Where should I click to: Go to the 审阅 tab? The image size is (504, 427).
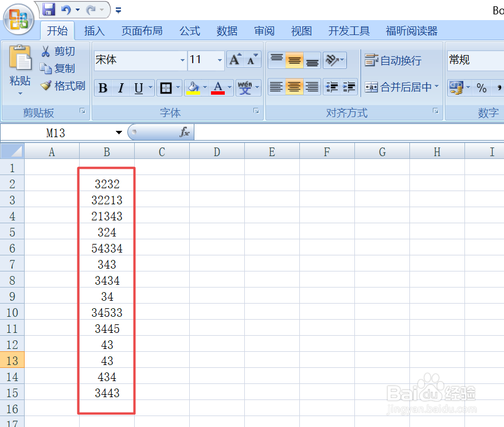264,31
